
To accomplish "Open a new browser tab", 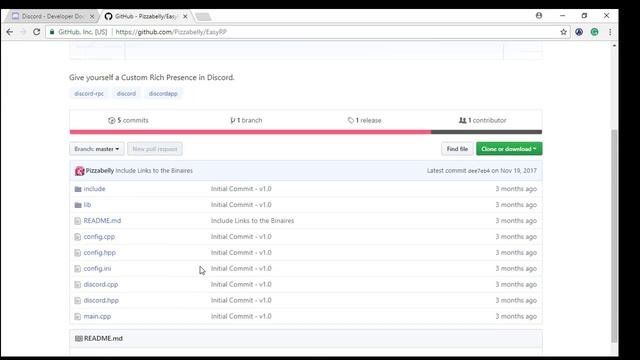I will 203,17.
